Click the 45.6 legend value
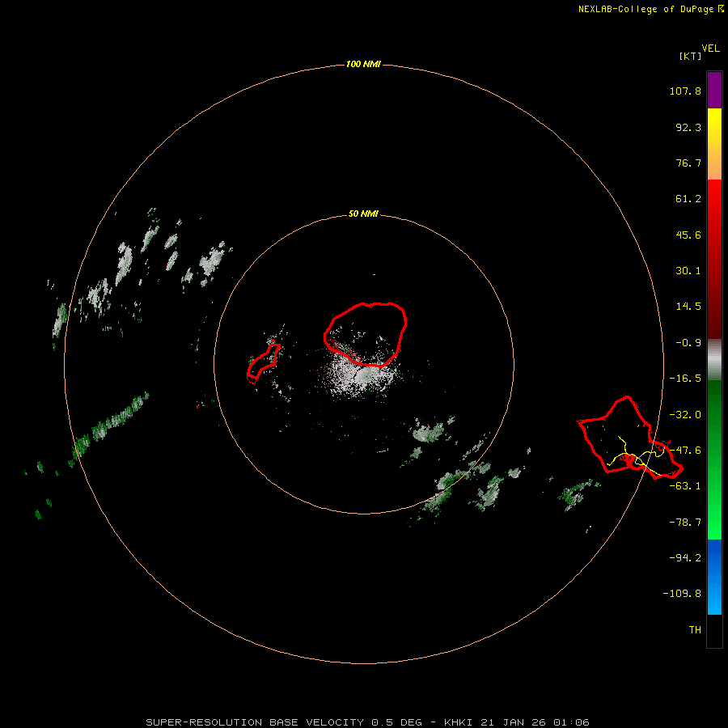 pos(688,235)
